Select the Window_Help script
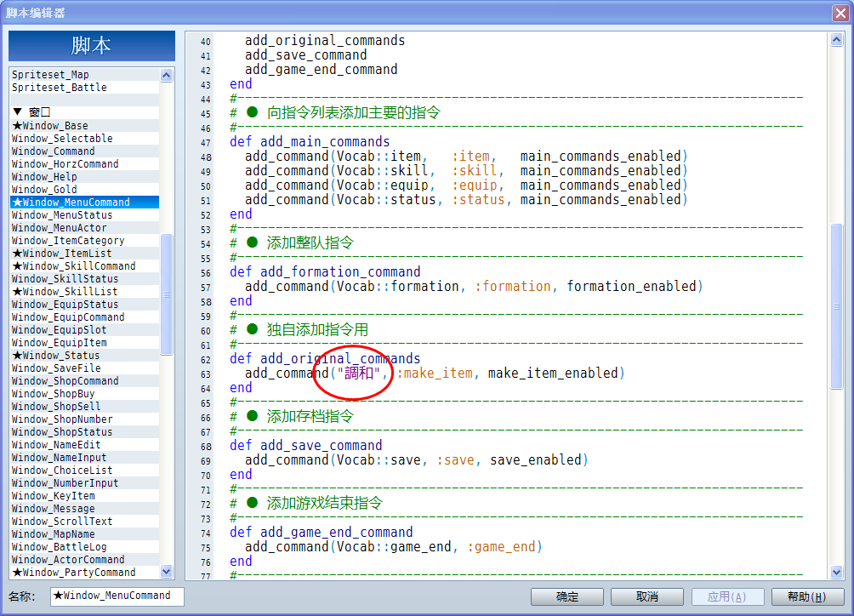The image size is (854, 616). (x=85, y=177)
